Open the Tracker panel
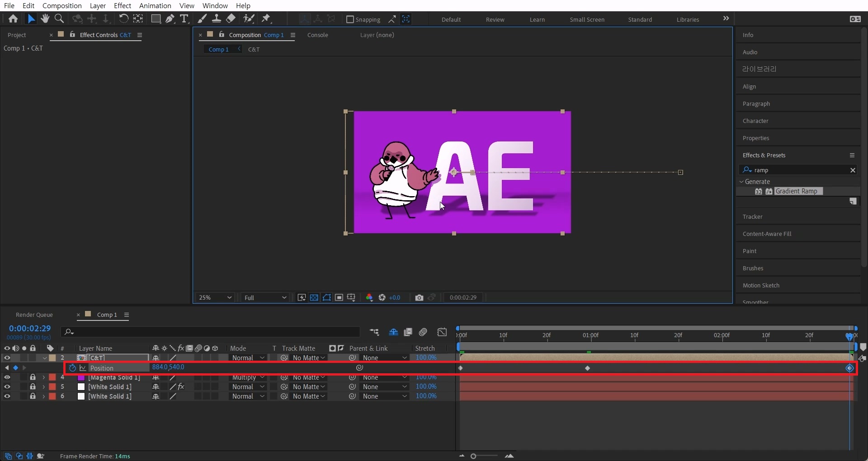 pyautogui.click(x=752, y=216)
